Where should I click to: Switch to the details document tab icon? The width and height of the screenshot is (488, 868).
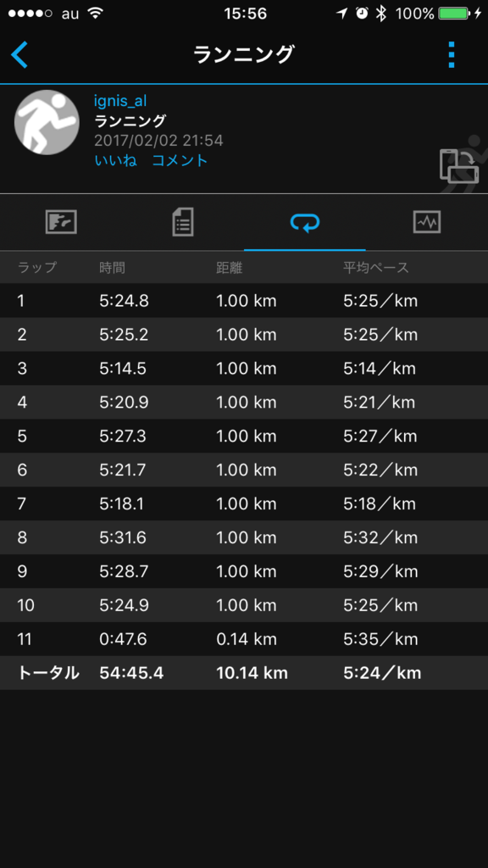click(183, 223)
